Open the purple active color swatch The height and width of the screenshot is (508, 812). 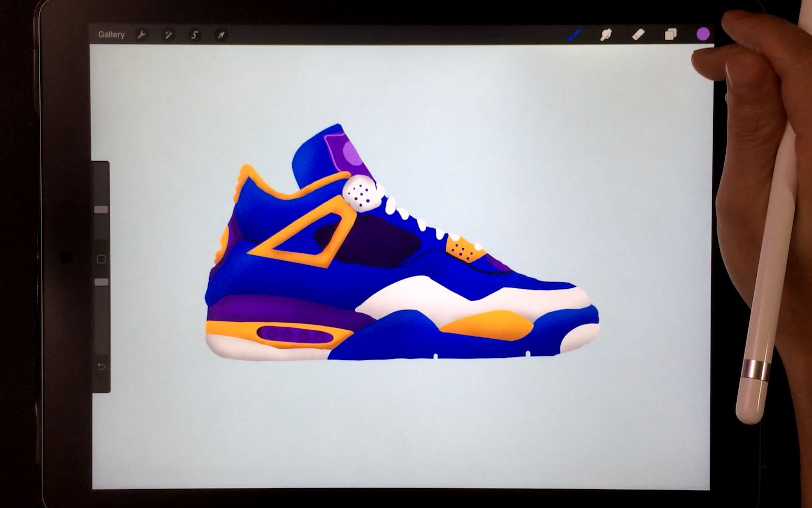[703, 34]
